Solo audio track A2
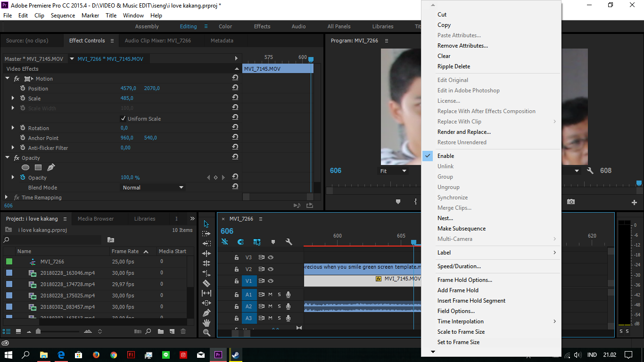 [x=279, y=306]
